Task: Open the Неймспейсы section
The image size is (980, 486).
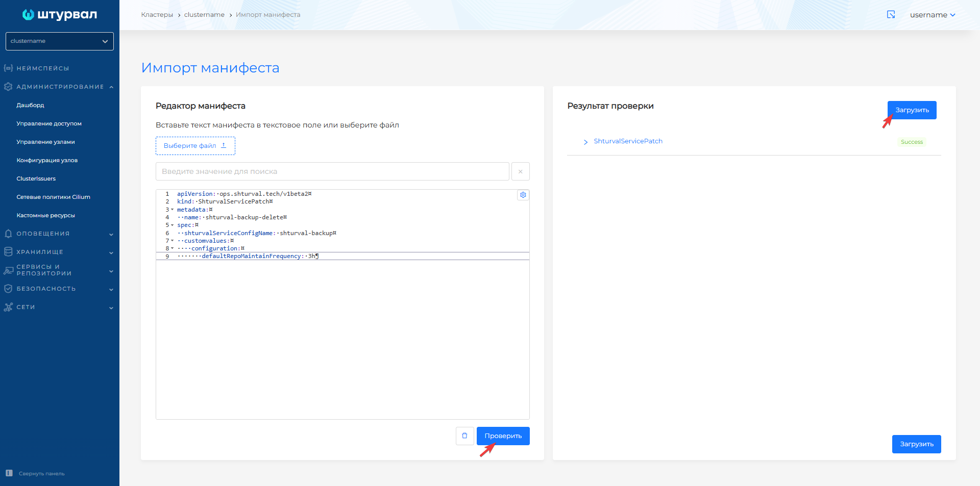Action: click(x=43, y=68)
